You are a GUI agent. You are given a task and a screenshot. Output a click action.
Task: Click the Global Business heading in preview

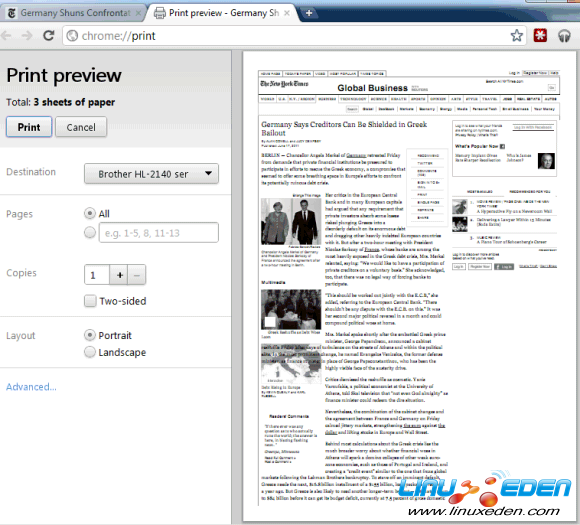[x=372, y=88]
